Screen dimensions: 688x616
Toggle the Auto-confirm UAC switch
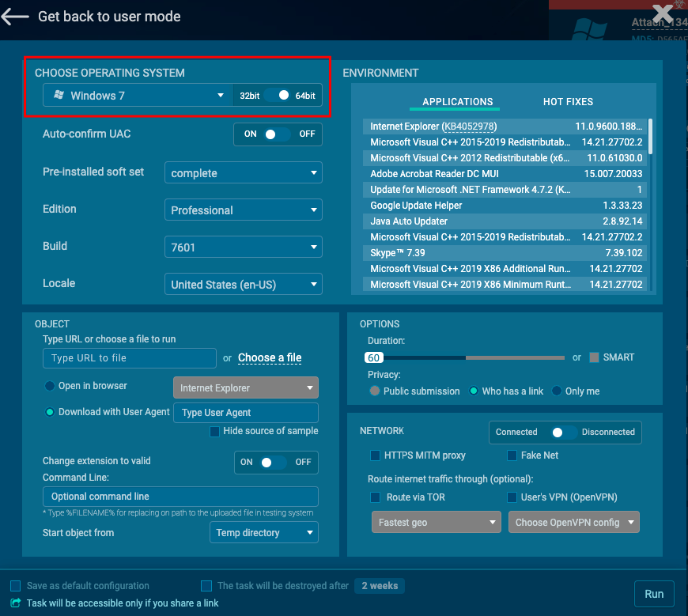point(278,134)
